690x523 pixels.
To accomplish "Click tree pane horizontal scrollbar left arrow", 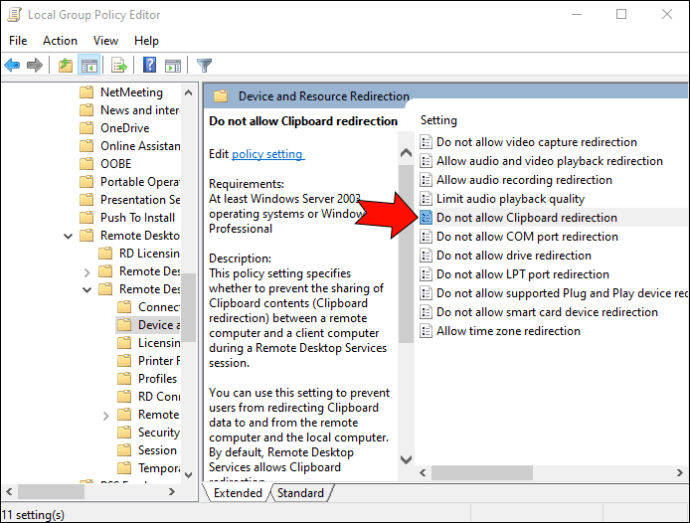I will 9,491.
